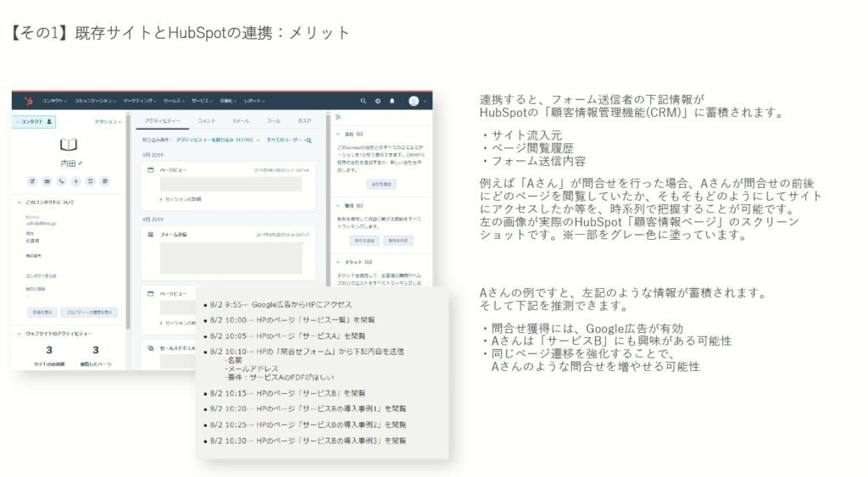Image resolution: width=868 pixels, height=477 pixels.
Task: Open the アクティビティーを絞り込み filter dropdown
Action: point(218,141)
